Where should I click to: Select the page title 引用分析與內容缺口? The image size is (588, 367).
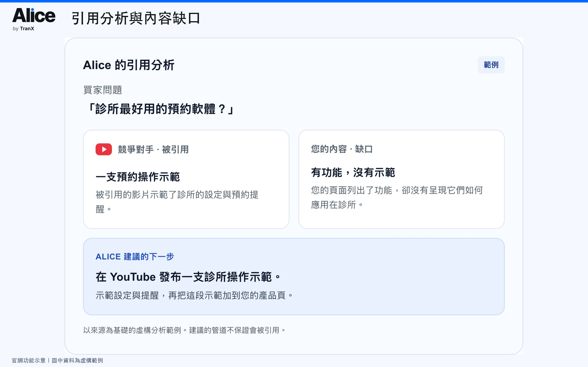coord(136,18)
